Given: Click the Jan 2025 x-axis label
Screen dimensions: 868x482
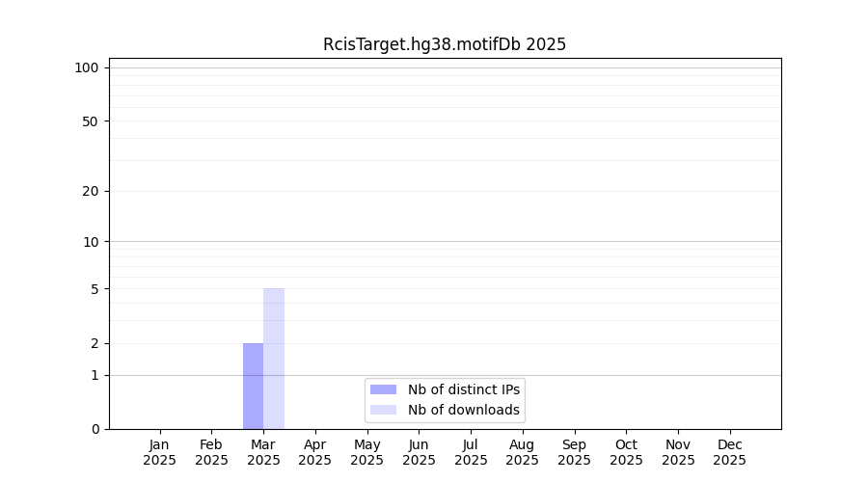Looking at the screenshot, I should [x=160, y=452].
